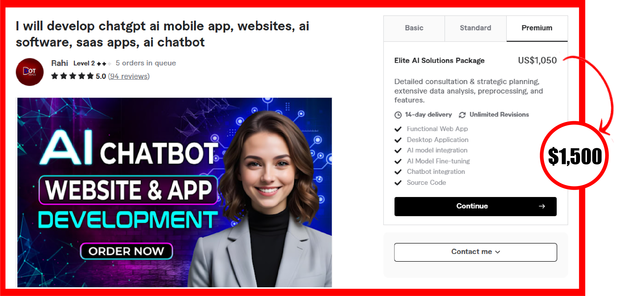
Task: Click the Level 2 diamond badge icons
Action: tap(104, 64)
